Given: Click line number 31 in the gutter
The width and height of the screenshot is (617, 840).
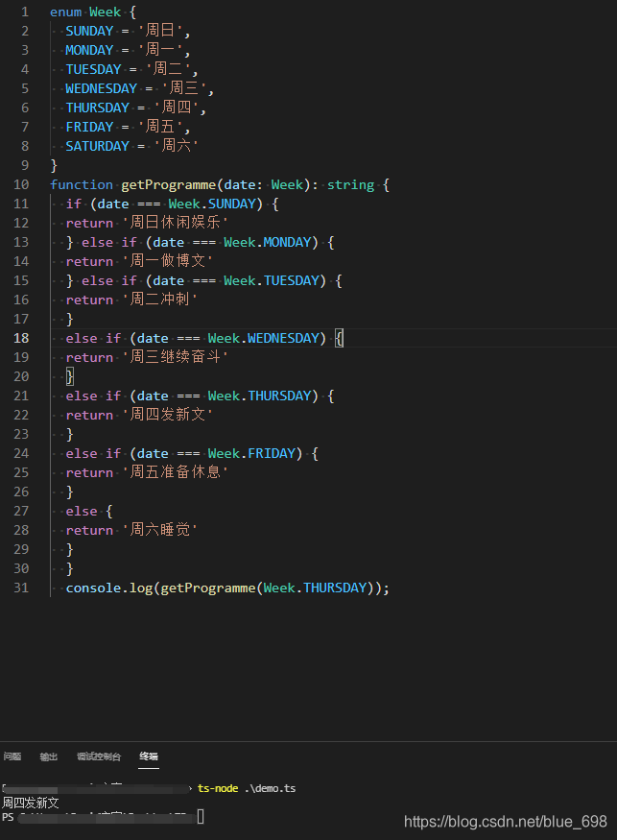Looking at the screenshot, I should pyautogui.click(x=21, y=588).
